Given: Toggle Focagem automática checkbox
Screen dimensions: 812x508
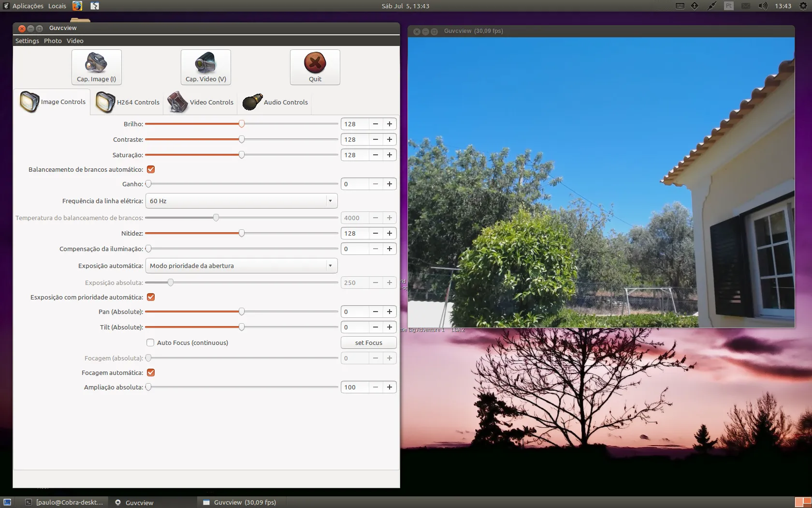Looking at the screenshot, I should [151, 373].
